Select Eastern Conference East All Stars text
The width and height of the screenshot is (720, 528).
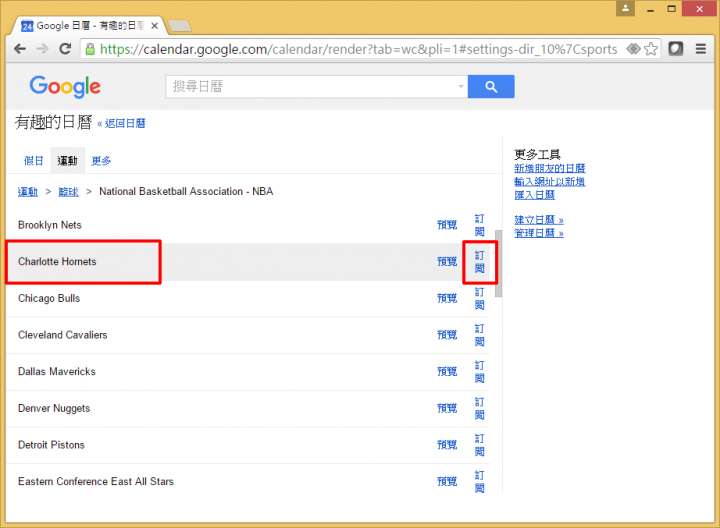click(96, 482)
